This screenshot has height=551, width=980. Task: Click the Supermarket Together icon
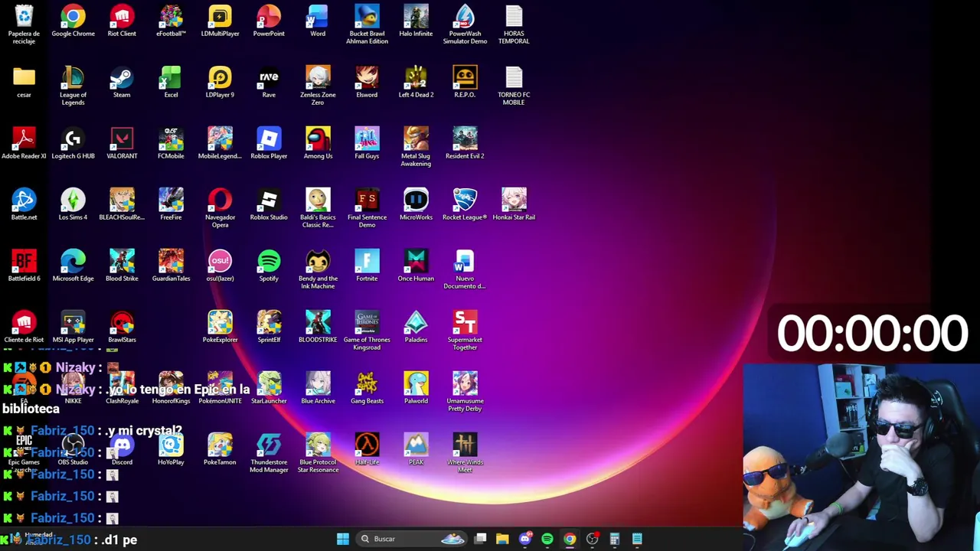465,331
